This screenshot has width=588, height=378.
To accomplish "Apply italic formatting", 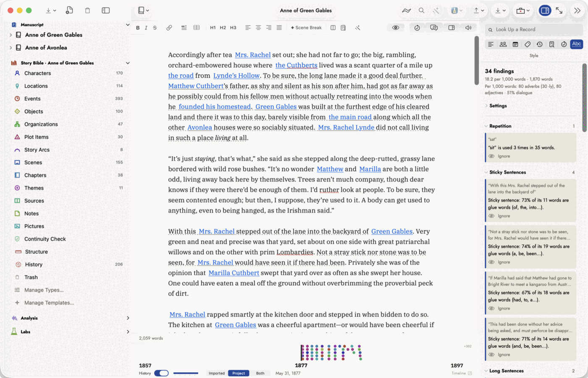I will pos(146,28).
